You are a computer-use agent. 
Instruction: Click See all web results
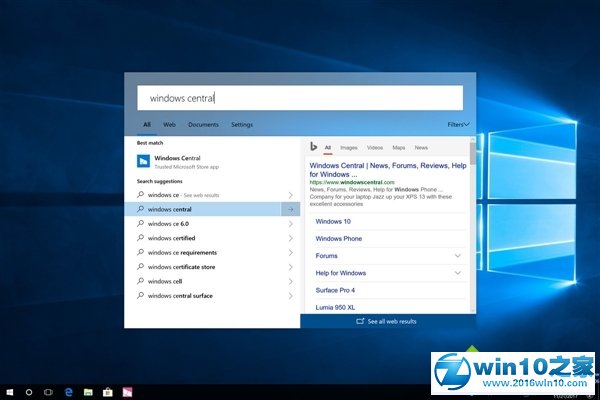(x=388, y=321)
